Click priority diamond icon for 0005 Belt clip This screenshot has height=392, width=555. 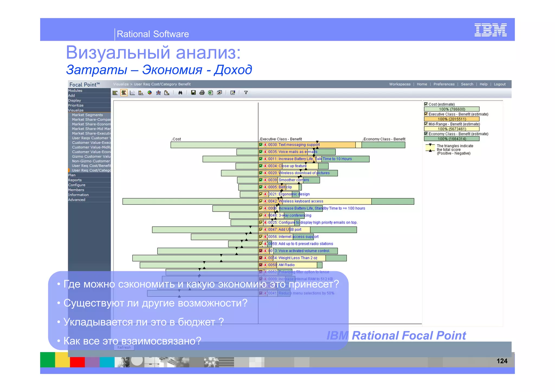coord(265,187)
